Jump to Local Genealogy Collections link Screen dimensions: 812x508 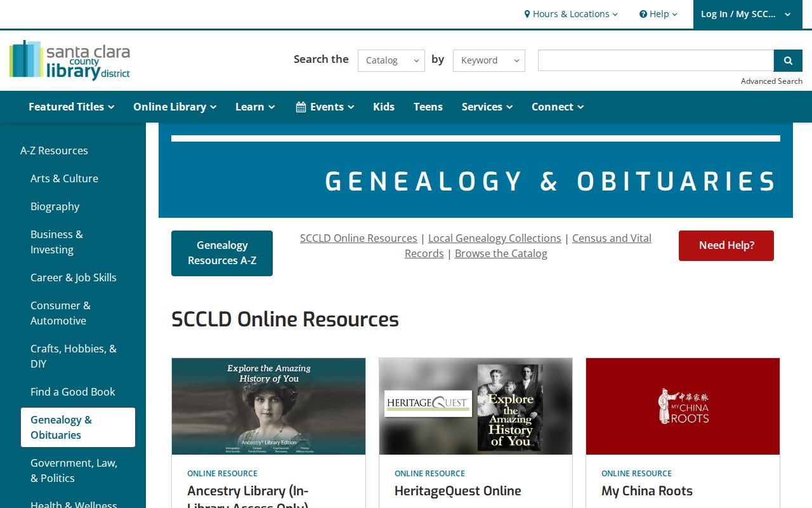tap(494, 238)
